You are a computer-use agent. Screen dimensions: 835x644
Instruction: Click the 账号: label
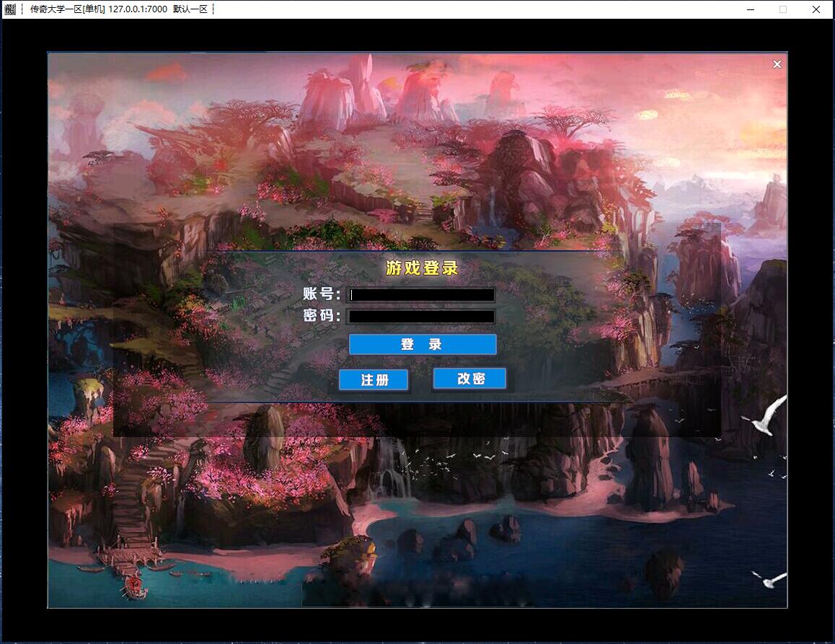click(x=322, y=294)
